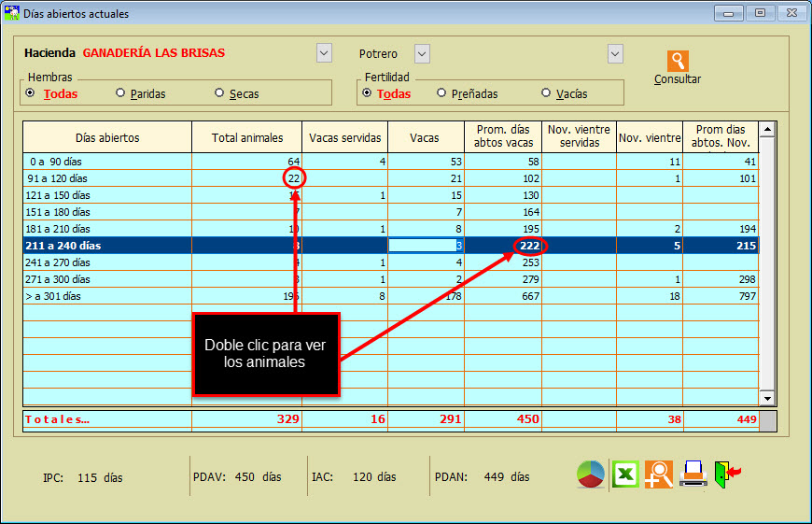Image resolution: width=812 pixels, height=524 pixels.
Task: Open the pie chart graph icon
Action: [x=590, y=474]
